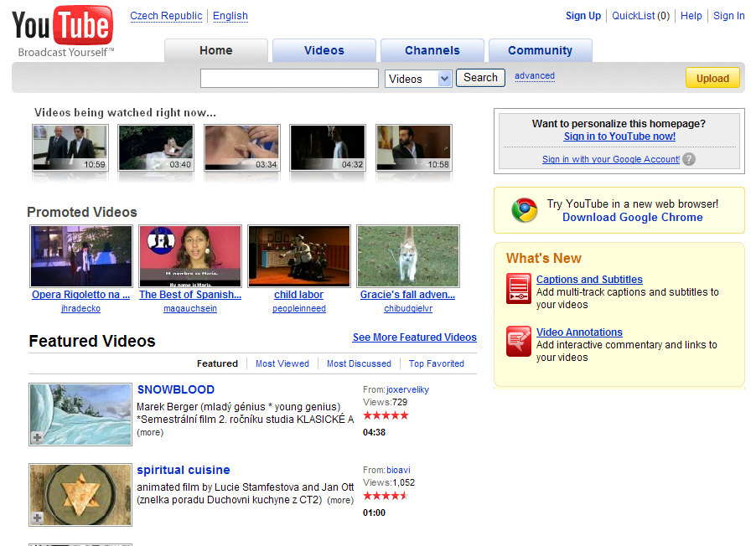Click The Best of Spanish... title
The image size is (756, 546).
pyautogui.click(x=190, y=295)
